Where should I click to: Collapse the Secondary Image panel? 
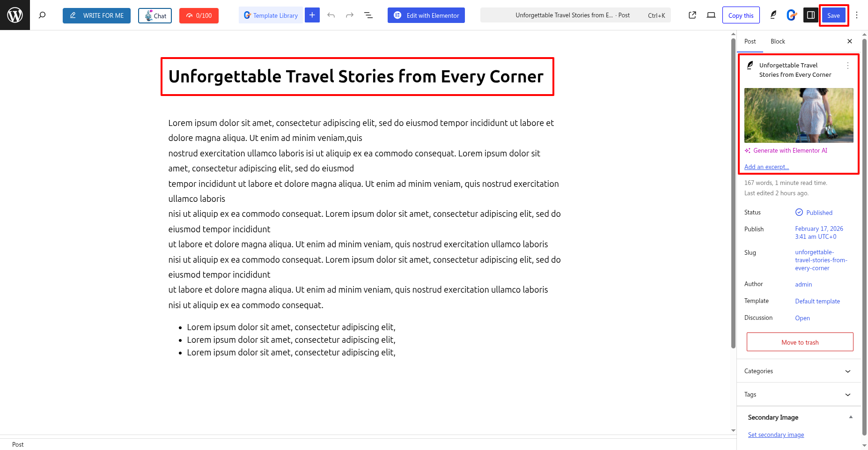850,417
